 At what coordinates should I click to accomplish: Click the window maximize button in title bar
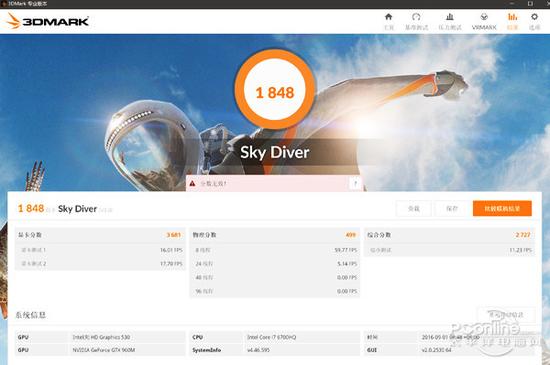pyautogui.click(x=530, y=4)
